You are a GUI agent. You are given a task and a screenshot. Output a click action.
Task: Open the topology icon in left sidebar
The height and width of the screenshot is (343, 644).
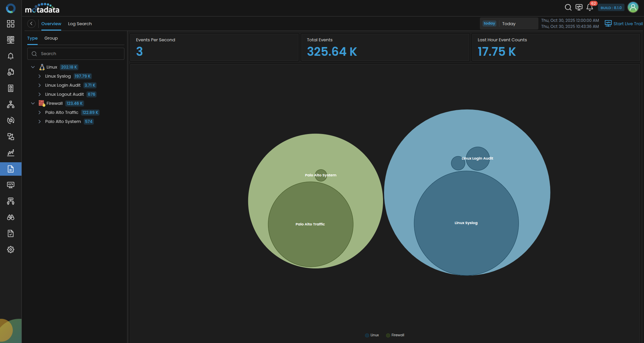[x=11, y=104]
